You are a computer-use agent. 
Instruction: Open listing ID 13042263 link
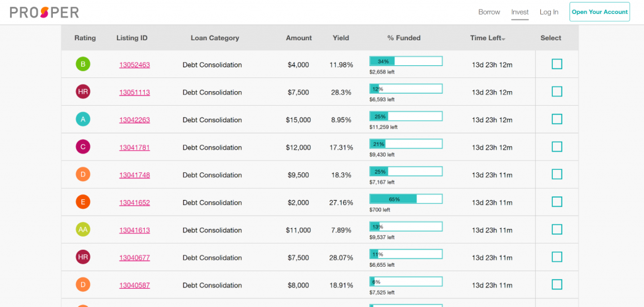pos(135,120)
